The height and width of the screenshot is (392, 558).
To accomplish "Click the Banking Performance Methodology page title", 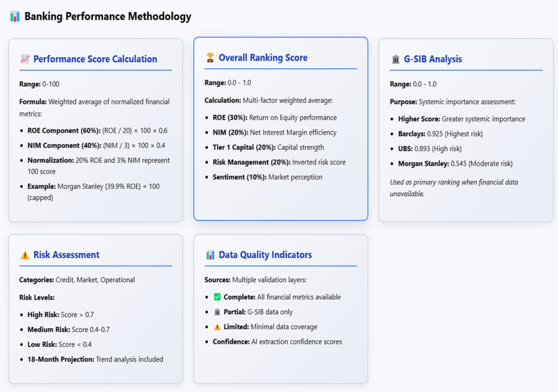I will 107,16.
